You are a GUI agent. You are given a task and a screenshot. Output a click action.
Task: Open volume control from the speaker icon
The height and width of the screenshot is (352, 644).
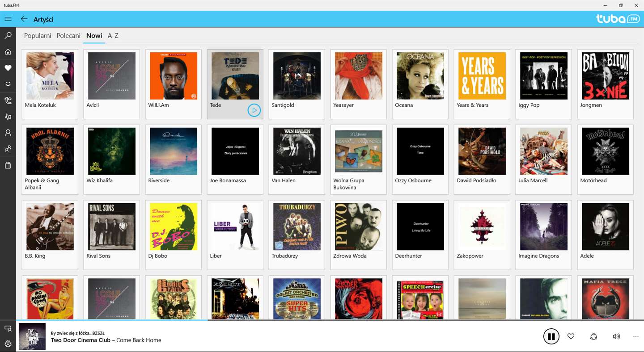616,336
